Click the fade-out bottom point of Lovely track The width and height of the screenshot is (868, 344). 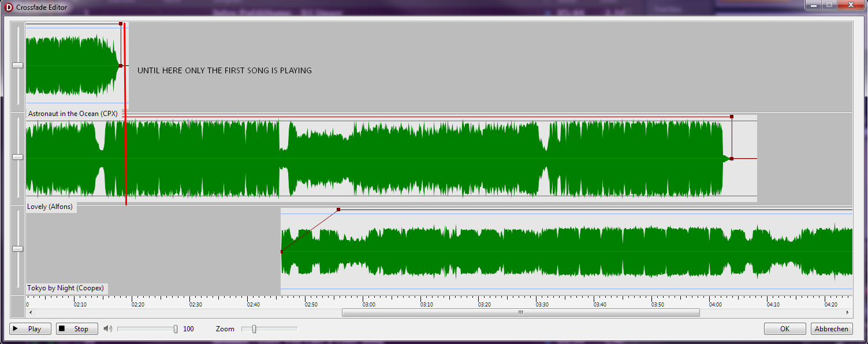click(x=732, y=158)
